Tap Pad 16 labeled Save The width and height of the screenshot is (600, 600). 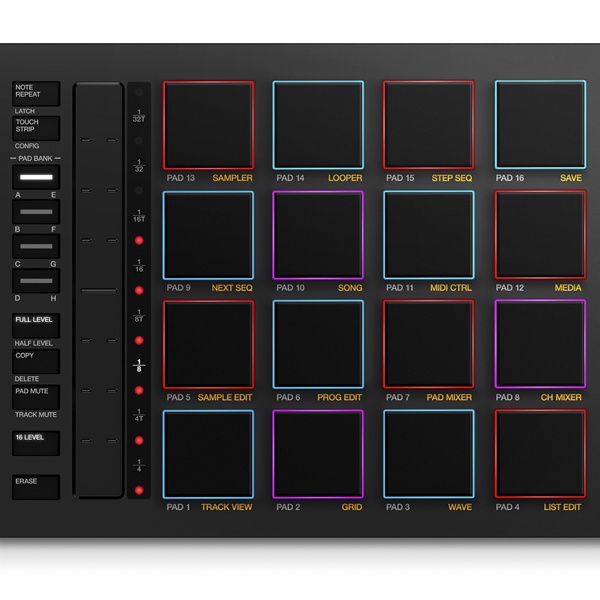click(540, 125)
